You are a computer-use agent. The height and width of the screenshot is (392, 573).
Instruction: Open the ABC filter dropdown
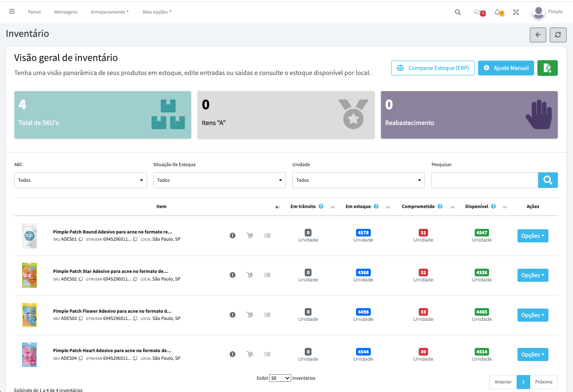81,180
